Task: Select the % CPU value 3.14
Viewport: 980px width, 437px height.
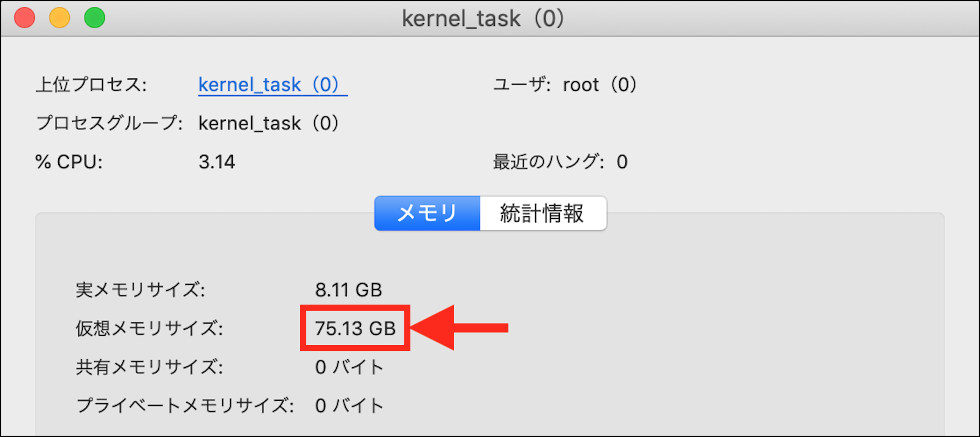Action: point(217,162)
